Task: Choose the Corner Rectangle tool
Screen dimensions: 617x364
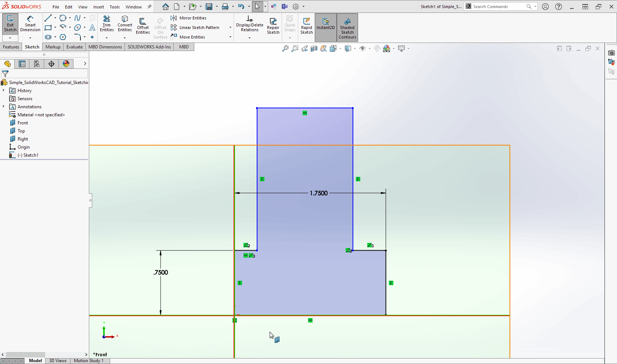Action: click(48, 28)
